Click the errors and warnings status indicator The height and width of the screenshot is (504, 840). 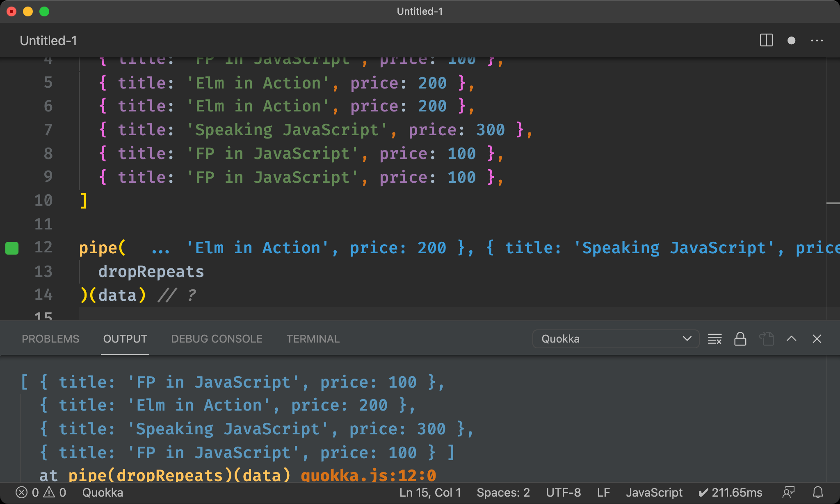pos(41,493)
